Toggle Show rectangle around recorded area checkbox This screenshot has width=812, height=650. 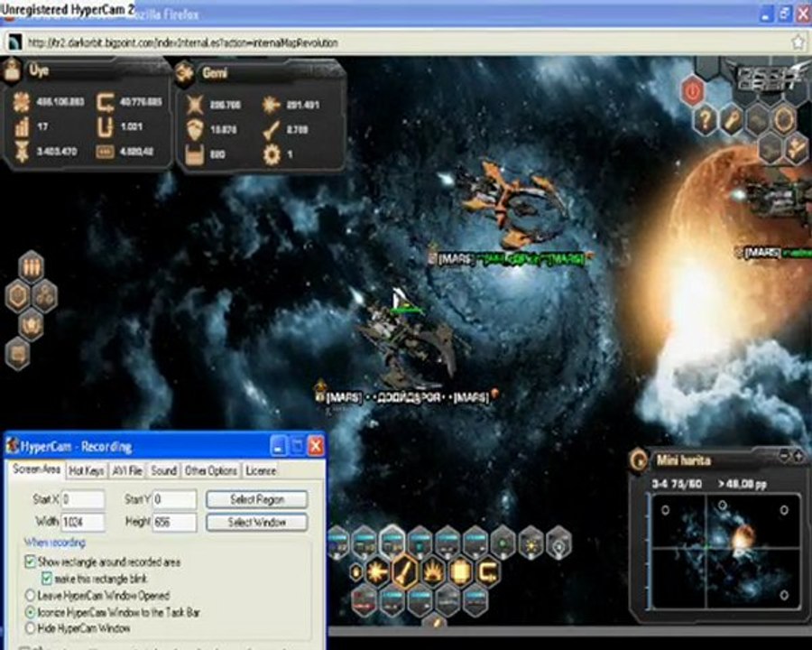30,562
